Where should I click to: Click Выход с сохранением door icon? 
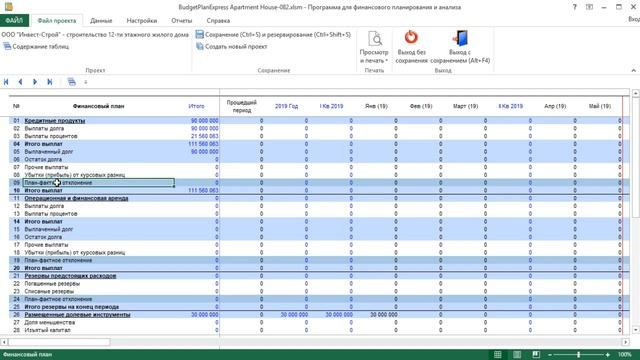coord(460,38)
